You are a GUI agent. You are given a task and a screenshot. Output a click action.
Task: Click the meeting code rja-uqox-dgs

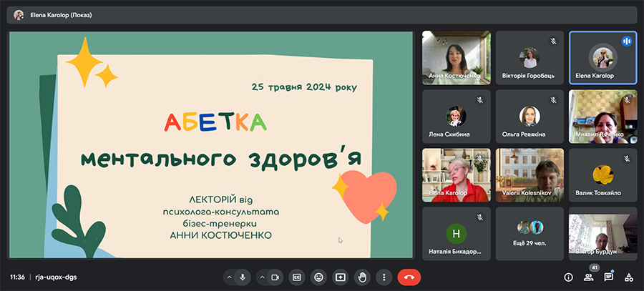point(52,277)
